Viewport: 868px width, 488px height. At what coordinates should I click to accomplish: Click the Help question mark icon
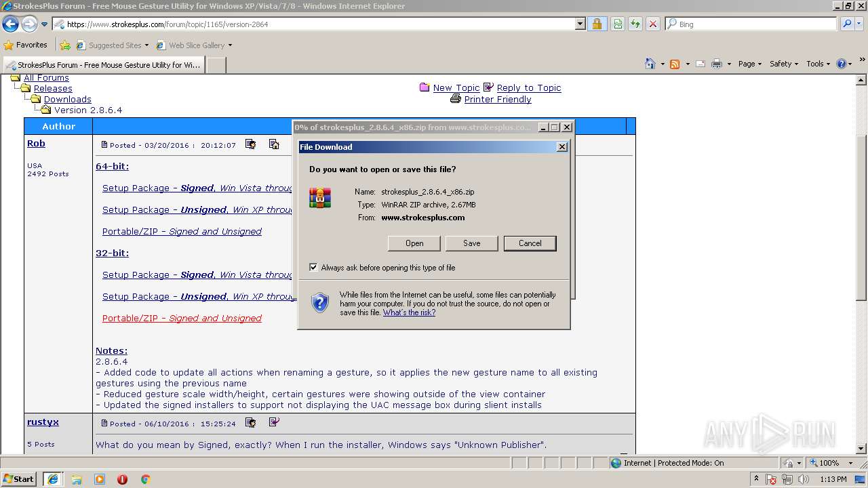click(842, 64)
